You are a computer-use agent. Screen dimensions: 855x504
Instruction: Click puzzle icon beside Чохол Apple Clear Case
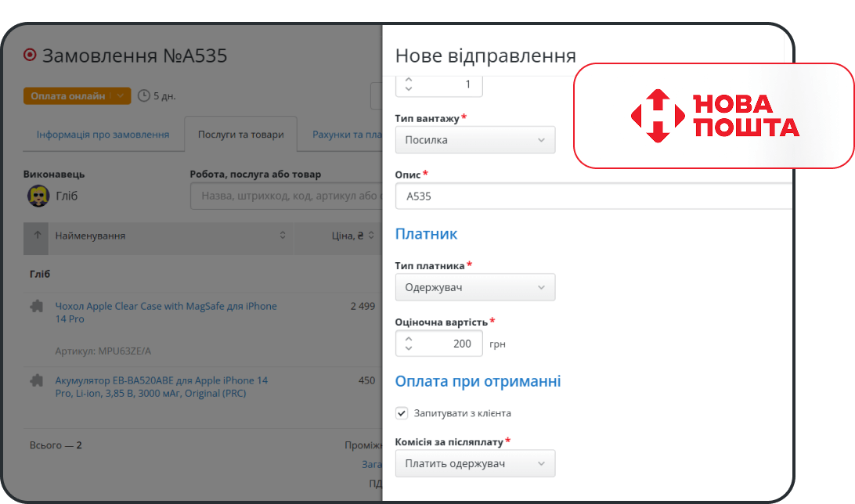[x=36, y=307]
